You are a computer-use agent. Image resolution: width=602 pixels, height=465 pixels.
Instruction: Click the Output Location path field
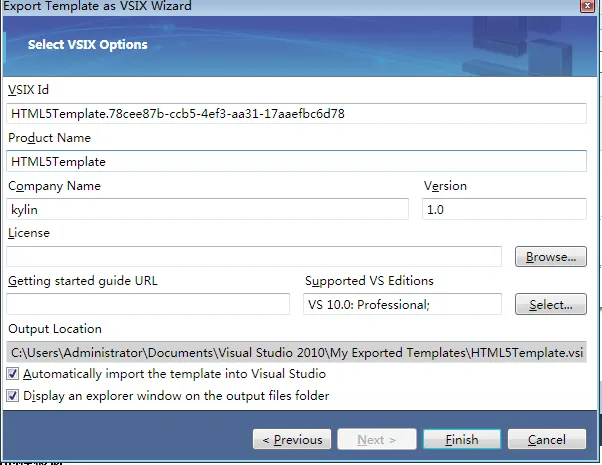pos(296,352)
